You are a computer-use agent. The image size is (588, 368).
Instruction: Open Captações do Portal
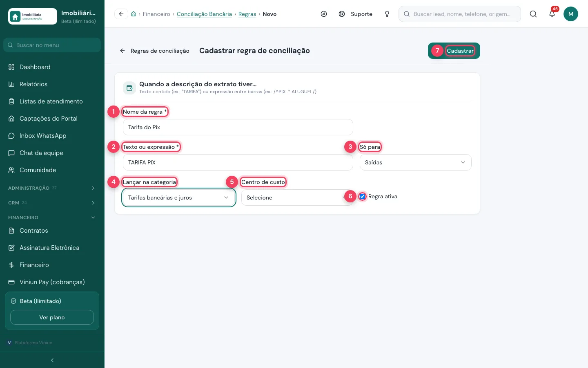52,119
